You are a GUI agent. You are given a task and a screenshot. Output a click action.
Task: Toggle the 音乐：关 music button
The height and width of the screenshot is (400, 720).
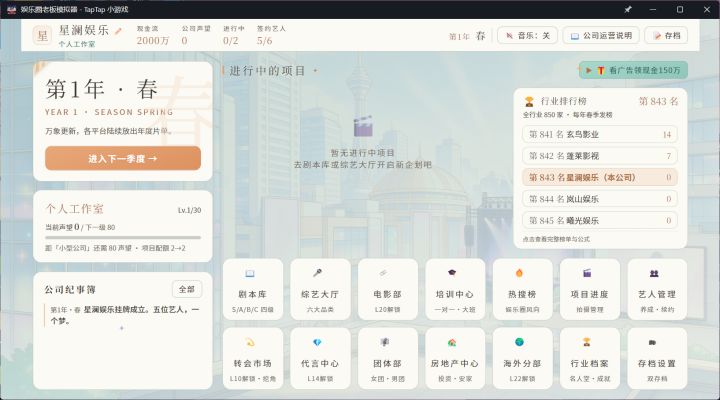(x=528, y=35)
